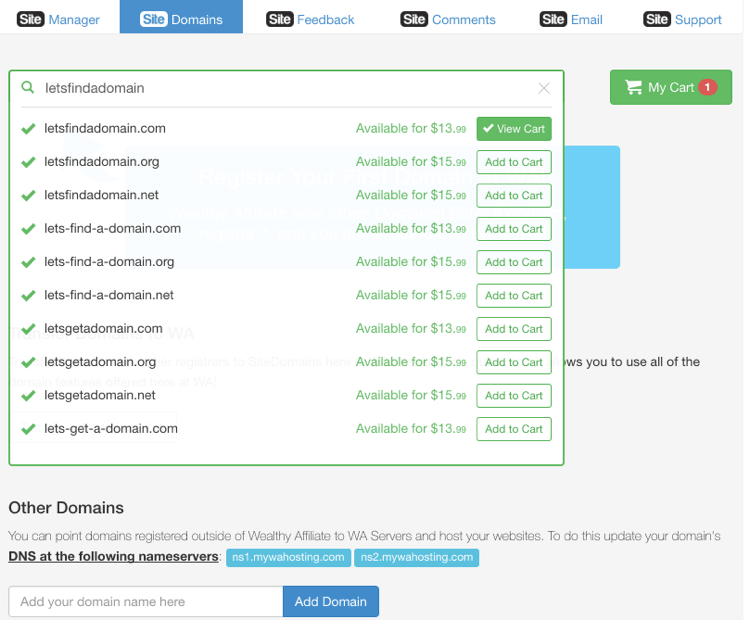Screen dimensions: 750x620
Task: Click green checkmark beside lets-find-a-domain.com
Action: 28,229
